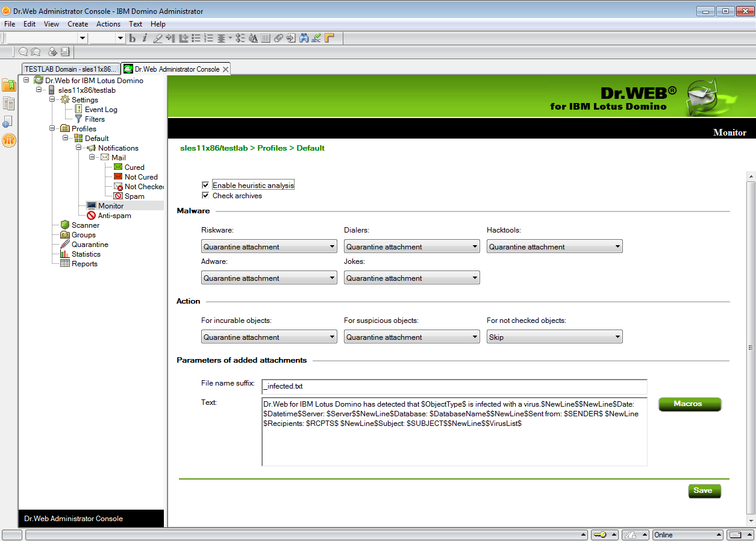Open the Jokes action dropdown
The image size is (756, 541).
(412, 278)
